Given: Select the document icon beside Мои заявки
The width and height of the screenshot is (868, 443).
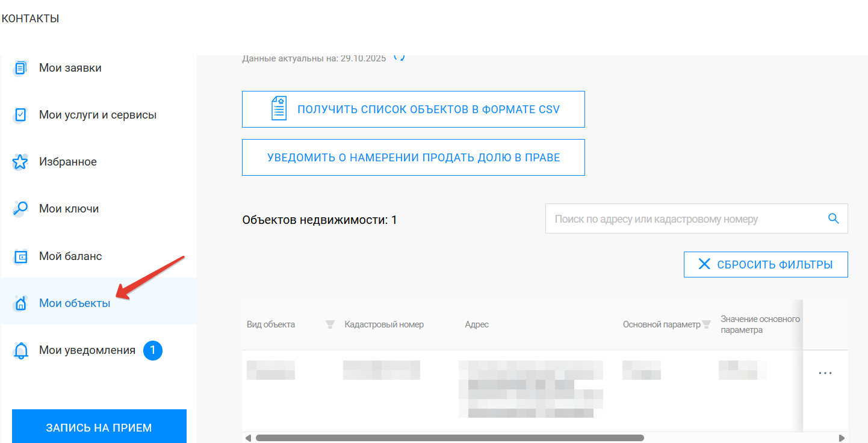Looking at the screenshot, I should 19,67.
